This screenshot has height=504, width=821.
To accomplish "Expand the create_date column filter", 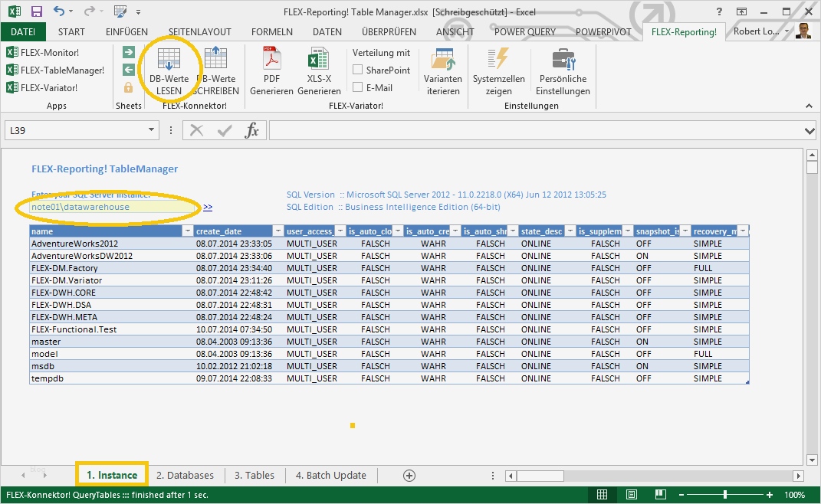I will pos(277,231).
